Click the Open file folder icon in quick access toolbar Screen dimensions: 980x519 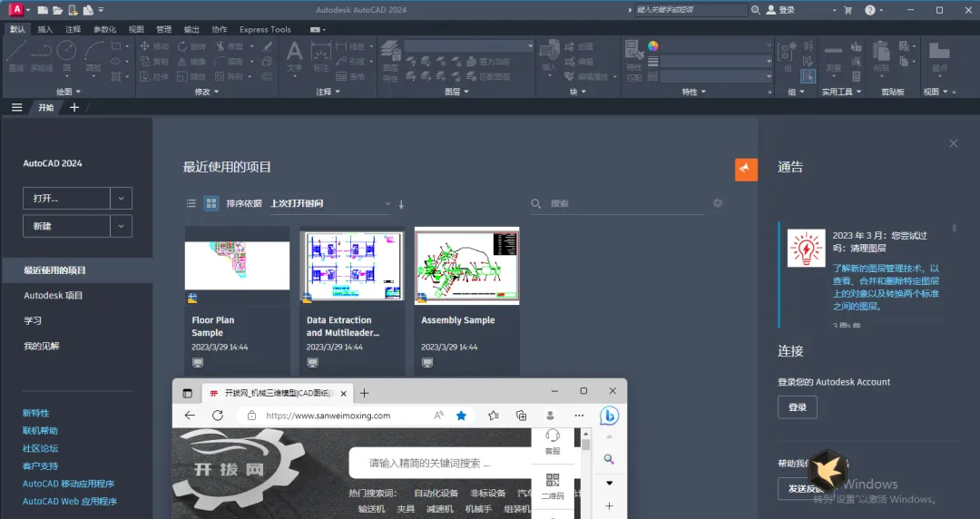click(57, 10)
